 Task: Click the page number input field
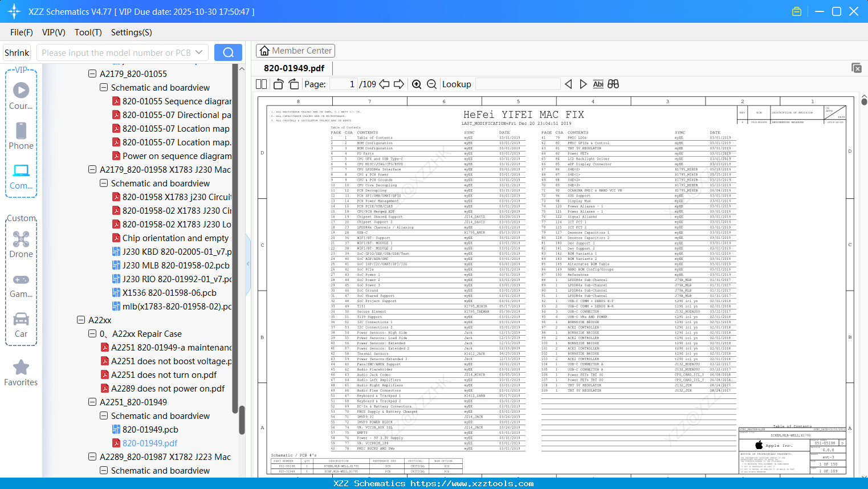(343, 84)
